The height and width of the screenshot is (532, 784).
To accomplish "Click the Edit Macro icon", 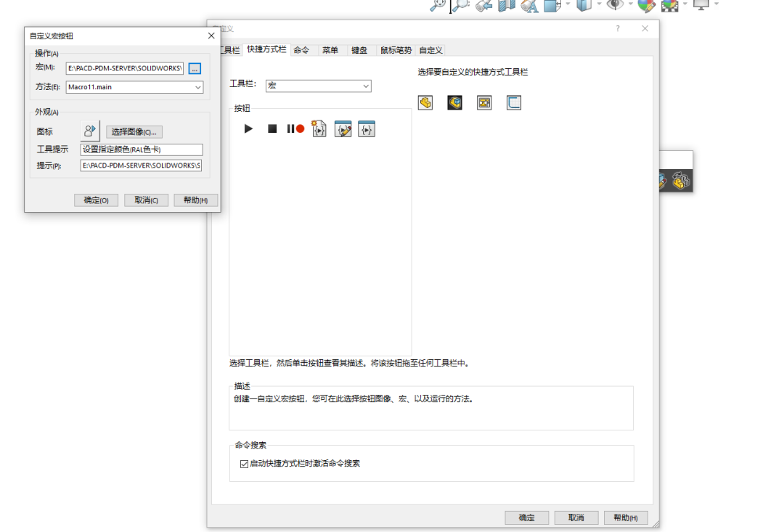I will click(x=343, y=128).
